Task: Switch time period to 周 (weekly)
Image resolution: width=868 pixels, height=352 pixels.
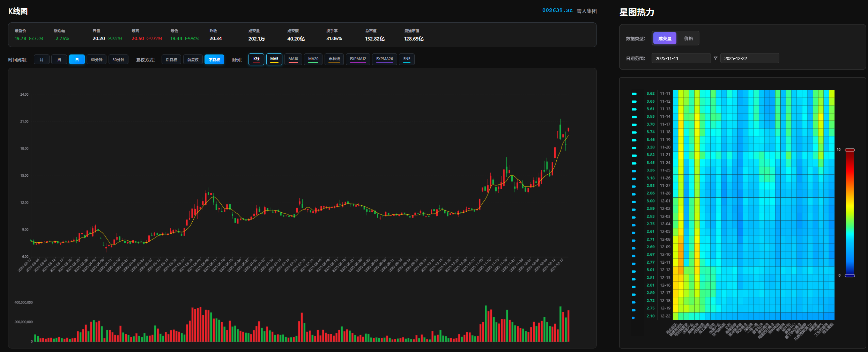Action: tap(59, 59)
